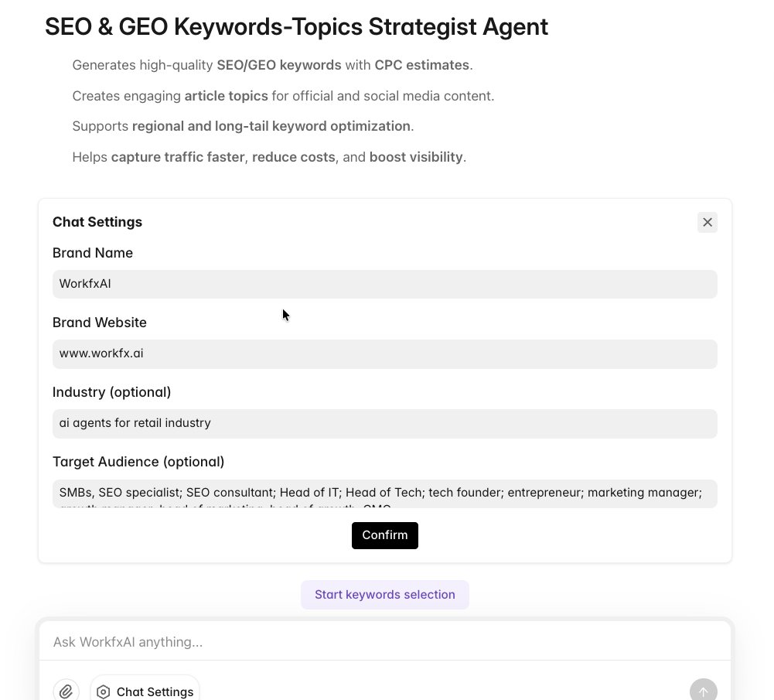
Task: Focus the Brand Name input field
Action: pos(384,284)
